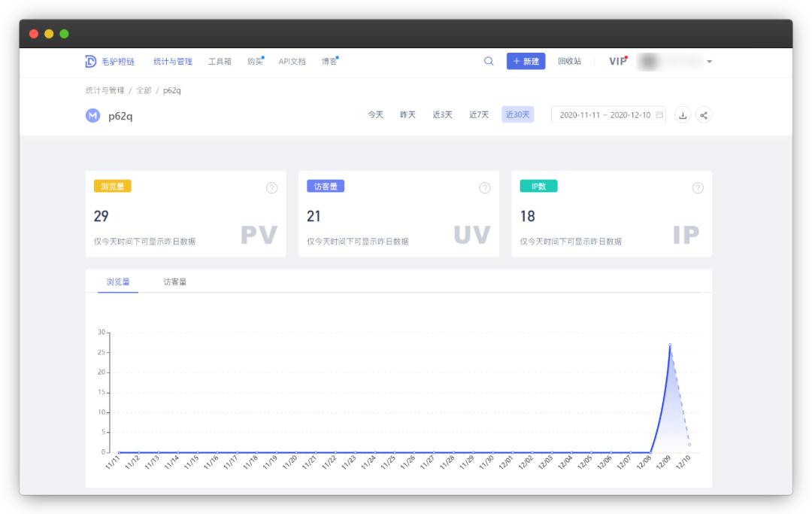This screenshot has width=812, height=514.
Task: Click the 毛驴短链 logo icon
Action: pyautogui.click(x=90, y=62)
